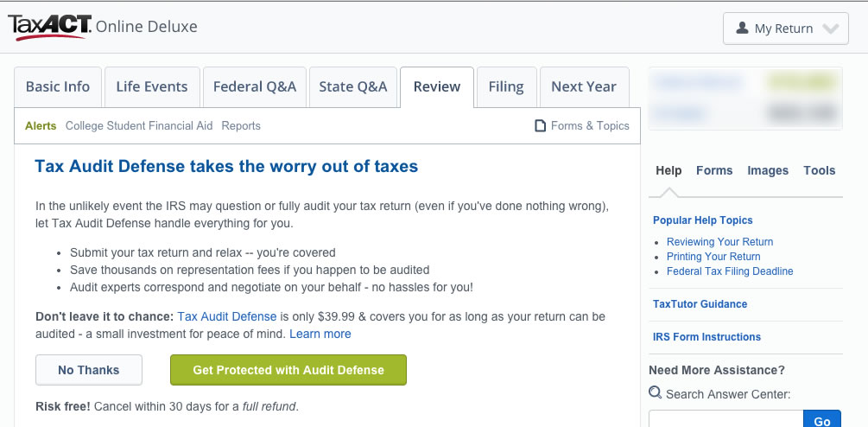Image resolution: width=868 pixels, height=427 pixels.
Task: Open the Basic Info tab
Action: [x=58, y=87]
